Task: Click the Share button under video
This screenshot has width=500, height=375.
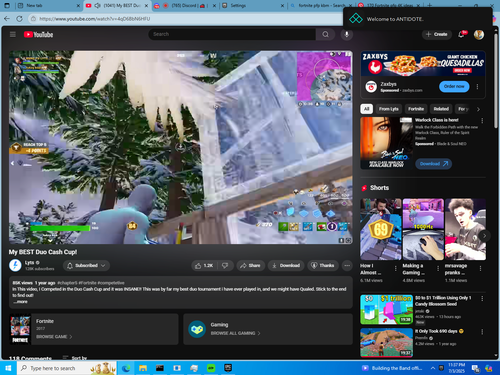Action: point(250,266)
